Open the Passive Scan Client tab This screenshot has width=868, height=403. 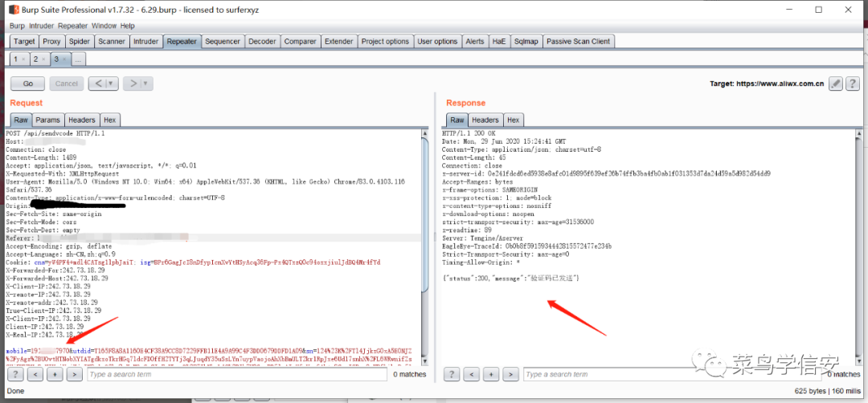point(579,42)
